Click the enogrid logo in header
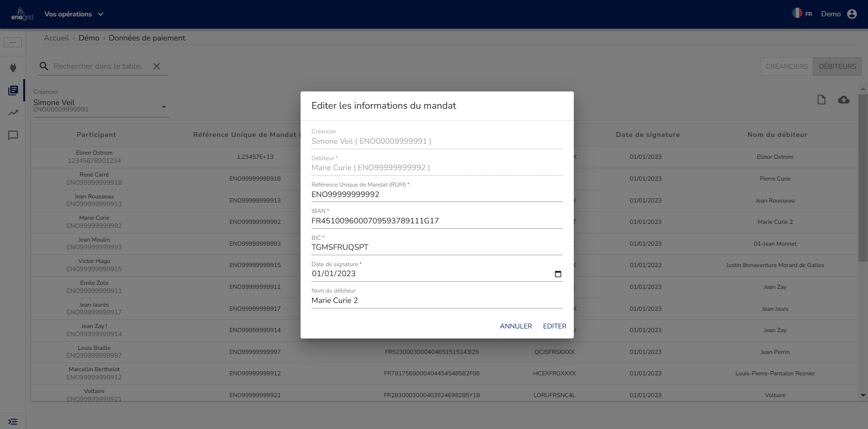Screen dimensions: 868x429 [x=22, y=14]
